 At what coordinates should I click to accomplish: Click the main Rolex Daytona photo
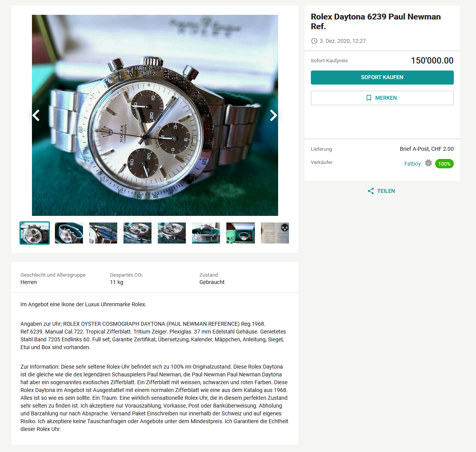point(155,115)
